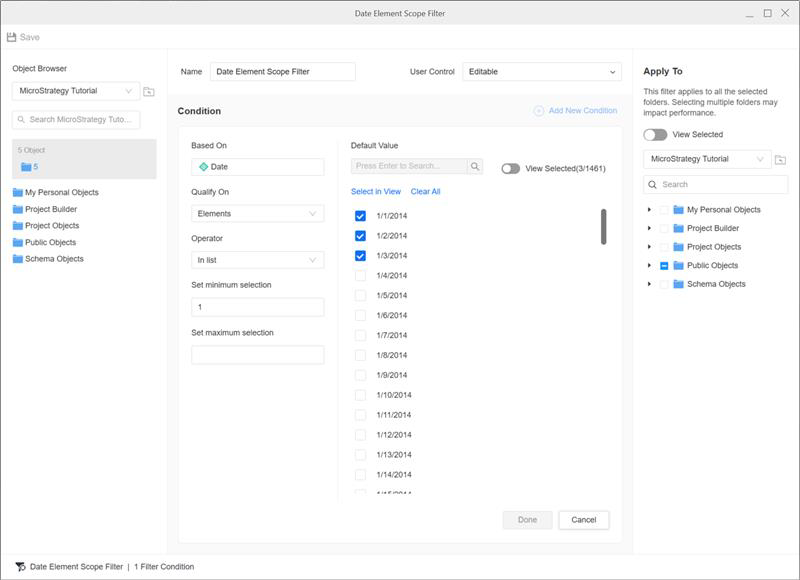Open the User Control dropdown
This screenshot has height=580, width=800.
coord(541,72)
